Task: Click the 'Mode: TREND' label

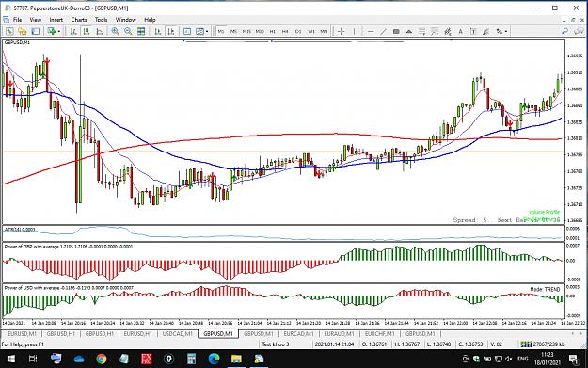Action: [x=545, y=289]
